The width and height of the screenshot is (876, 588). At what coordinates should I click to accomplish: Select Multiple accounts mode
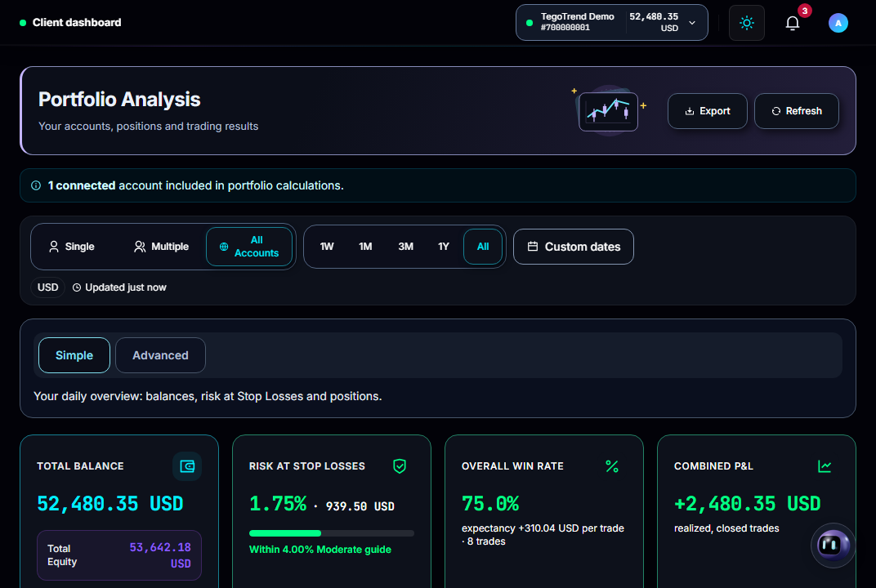162,247
